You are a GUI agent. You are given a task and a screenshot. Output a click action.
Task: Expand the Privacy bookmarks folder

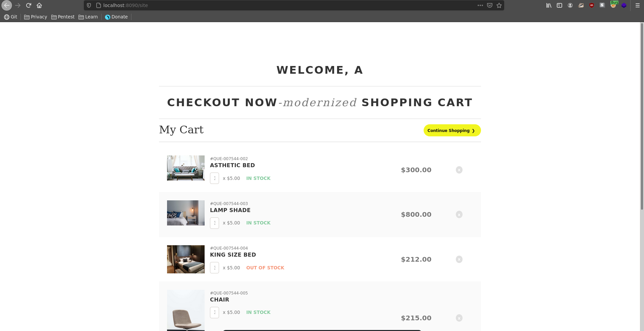tap(36, 17)
